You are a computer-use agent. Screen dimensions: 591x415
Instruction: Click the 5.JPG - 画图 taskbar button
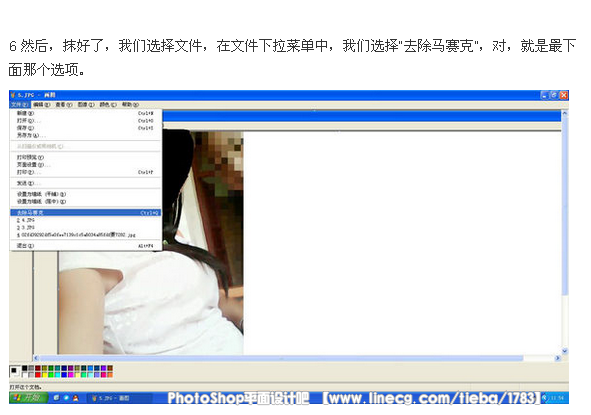coord(120,398)
